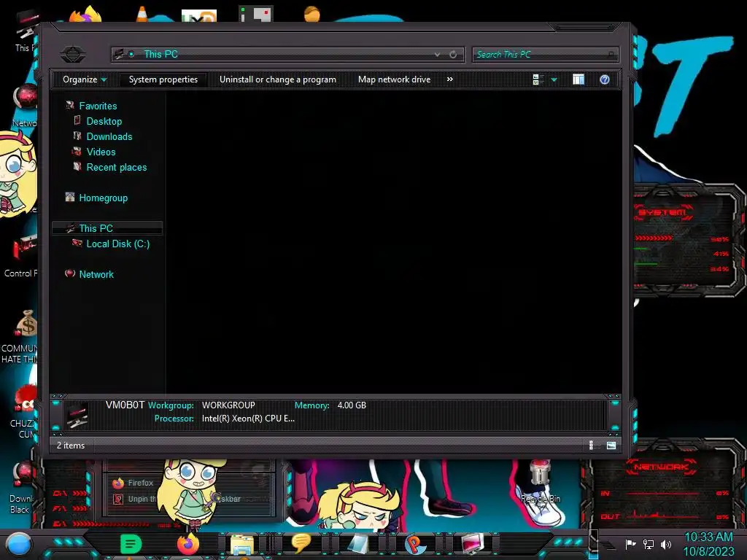Screen dimensions: 747x560
Task: Click the 2 items status text
Action: coord(71,446)
